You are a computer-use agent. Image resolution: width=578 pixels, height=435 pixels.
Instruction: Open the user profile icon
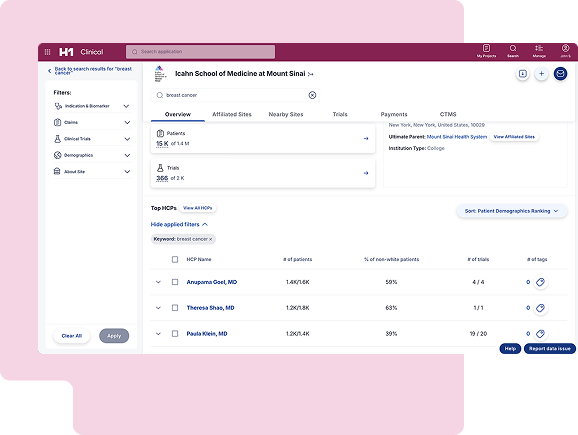click(x=565, y=48)
